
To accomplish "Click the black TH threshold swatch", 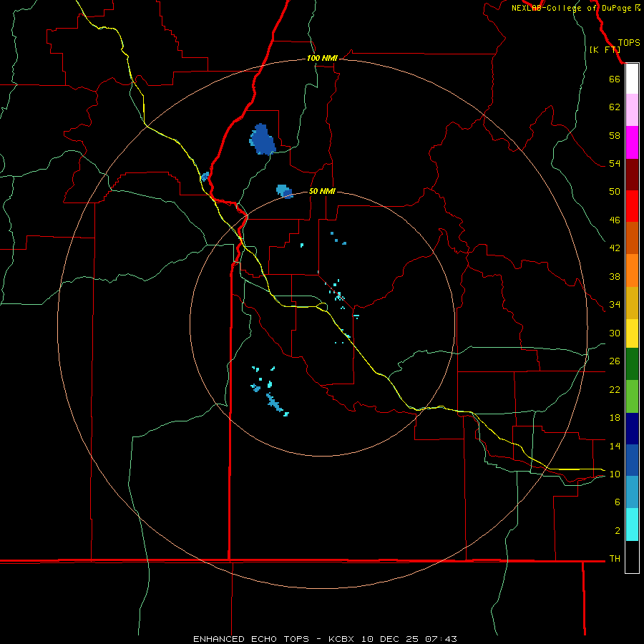I will pyautogui.click(x=632, y=557).
